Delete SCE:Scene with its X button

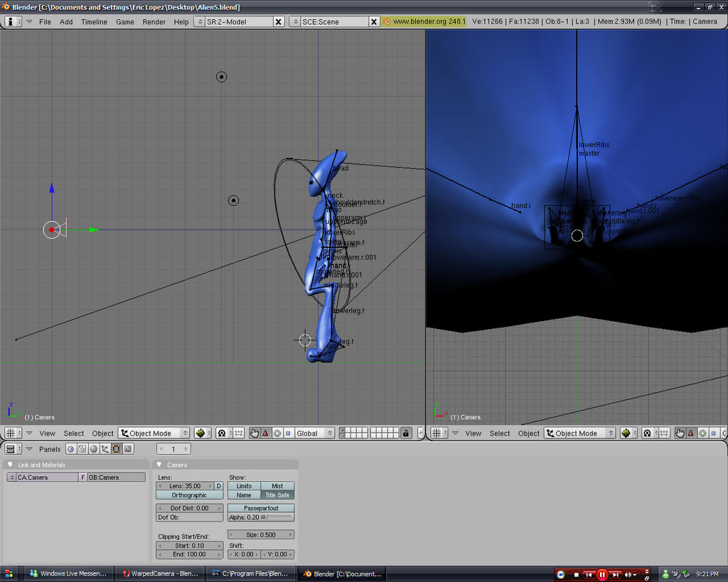click(x=374, y=21)
